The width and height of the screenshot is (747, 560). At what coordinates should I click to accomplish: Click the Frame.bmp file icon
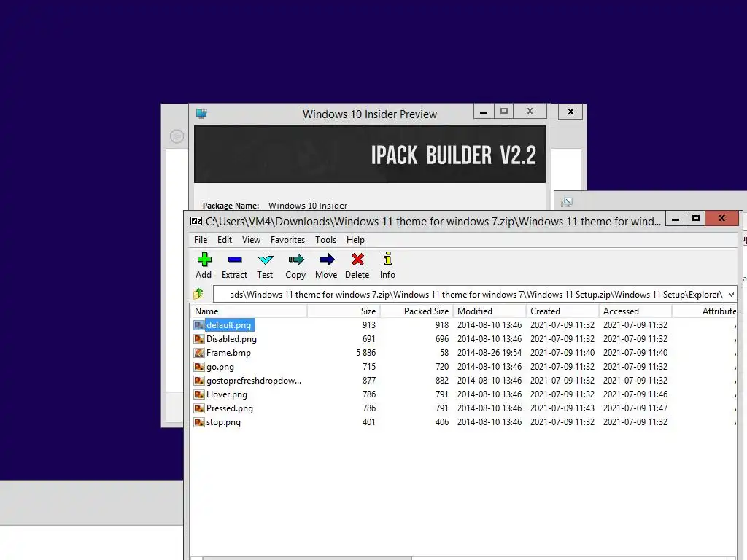199,353
